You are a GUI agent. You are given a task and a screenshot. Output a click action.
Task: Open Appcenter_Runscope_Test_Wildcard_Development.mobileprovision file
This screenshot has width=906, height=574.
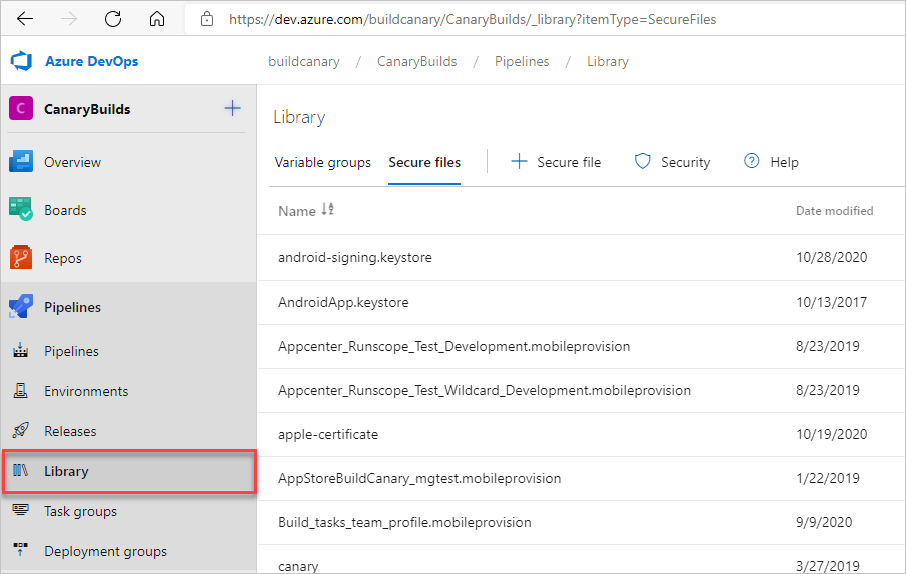pos(484,390)
